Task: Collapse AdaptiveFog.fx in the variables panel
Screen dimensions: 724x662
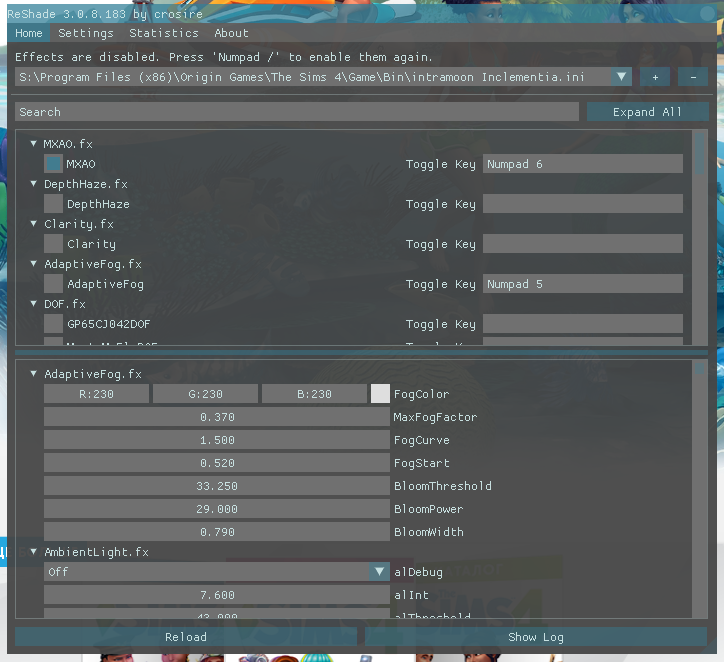Action: pyautogui.click(x=33, y=373)
